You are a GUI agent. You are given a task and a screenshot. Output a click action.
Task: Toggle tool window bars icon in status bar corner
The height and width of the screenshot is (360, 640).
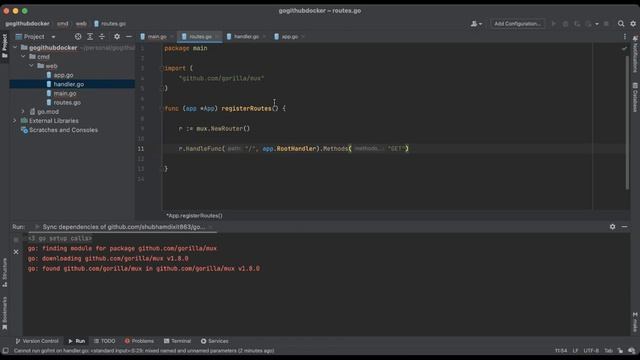click(5, 351)
